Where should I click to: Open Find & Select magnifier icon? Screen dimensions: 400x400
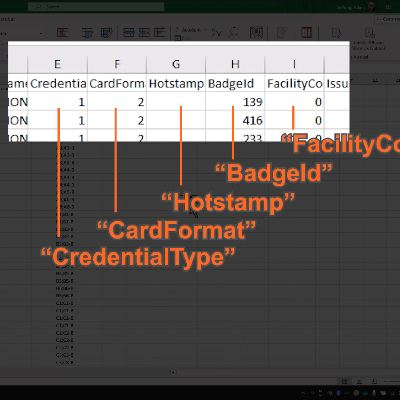point(234,32)
